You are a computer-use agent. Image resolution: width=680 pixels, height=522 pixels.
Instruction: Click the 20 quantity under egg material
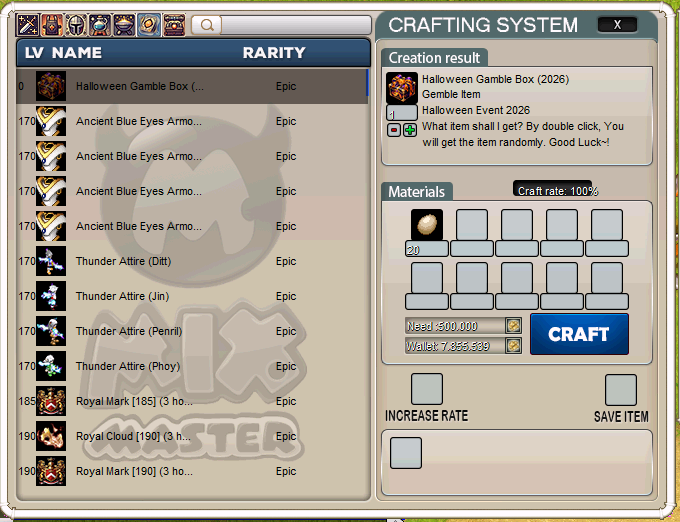click(427, 249)
